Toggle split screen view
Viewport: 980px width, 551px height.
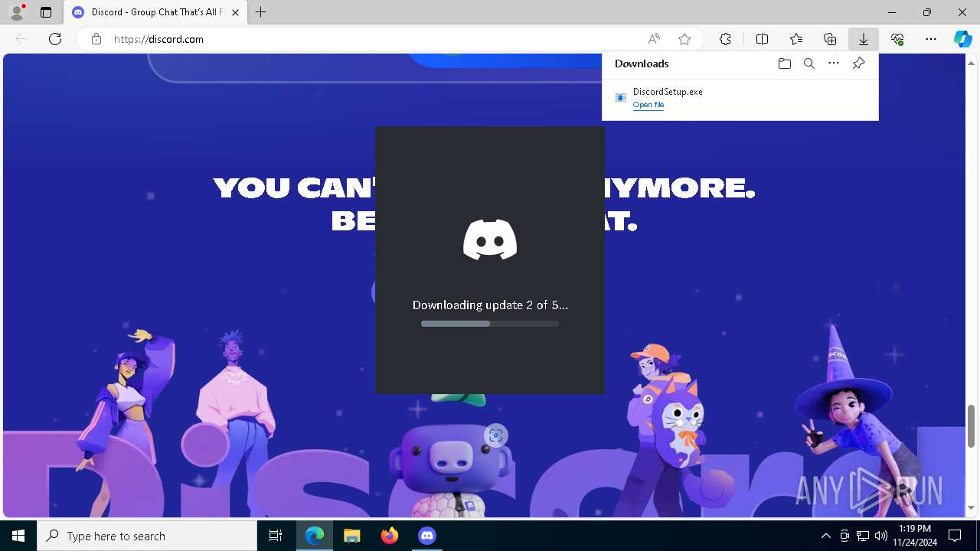[x=763, y=39]
